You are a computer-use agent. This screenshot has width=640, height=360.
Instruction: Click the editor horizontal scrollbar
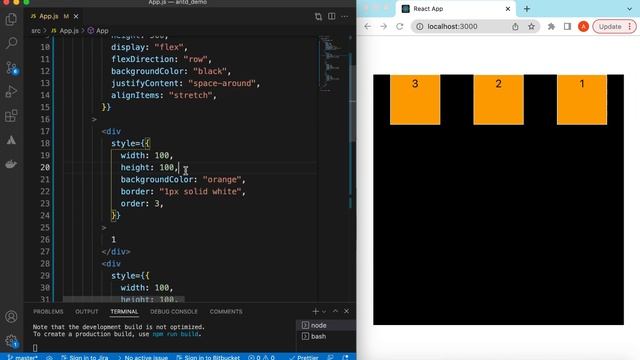123,300
